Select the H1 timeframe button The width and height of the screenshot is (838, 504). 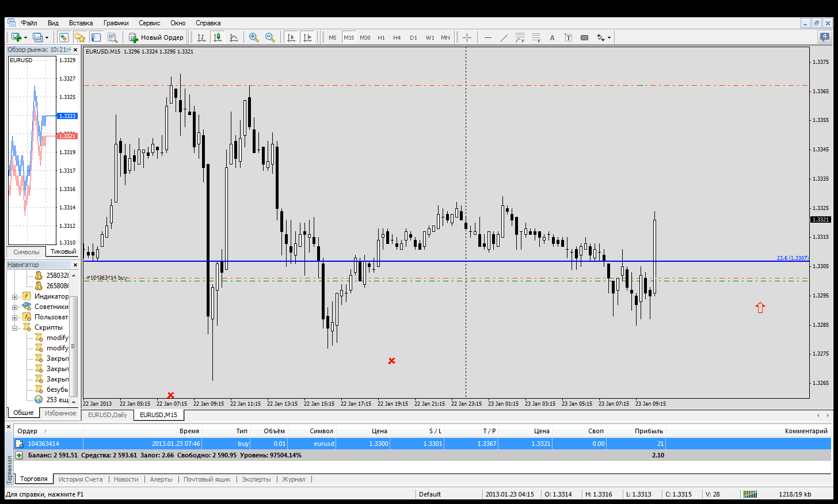point(381,37)
